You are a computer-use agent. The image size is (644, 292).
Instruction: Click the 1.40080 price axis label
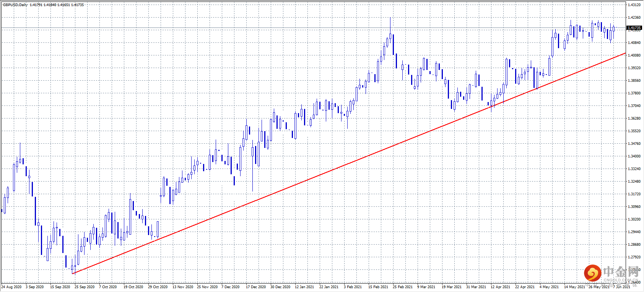[x=634, y=55]
